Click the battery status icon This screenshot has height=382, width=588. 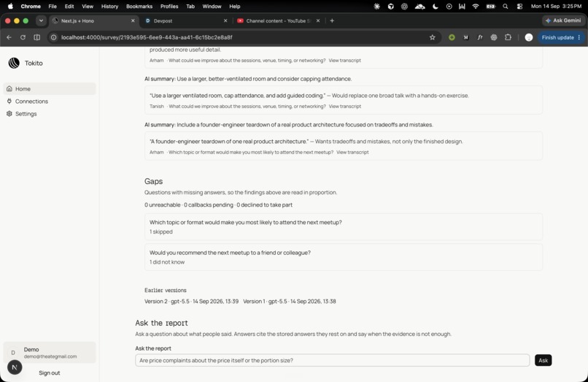[x=491, y=6]
